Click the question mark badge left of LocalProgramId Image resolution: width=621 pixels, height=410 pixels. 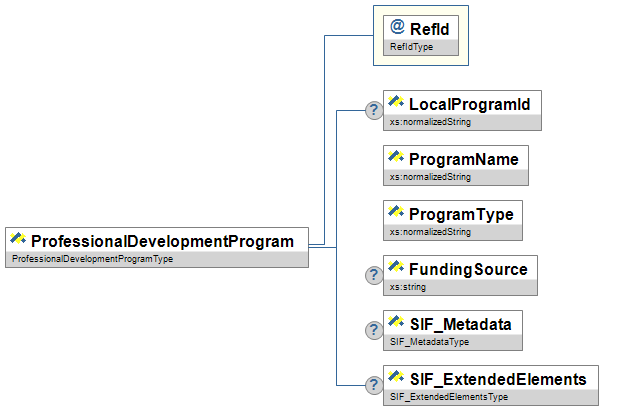tap(374, 110)
